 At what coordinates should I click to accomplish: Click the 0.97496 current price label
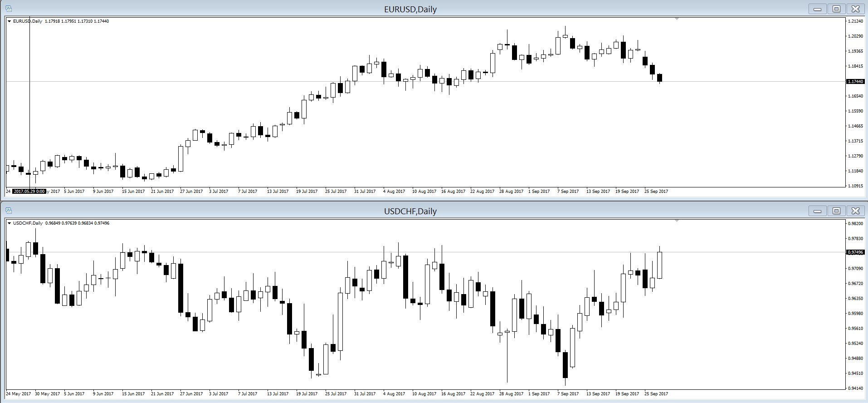tap(855, 252)
